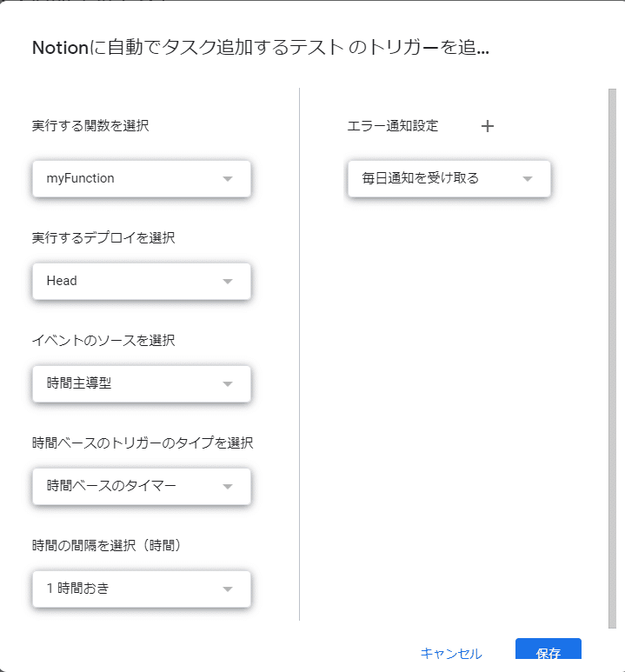
Task: Click the arrow icon beside 毎日通知を受け取る
Action: (527, 179)
